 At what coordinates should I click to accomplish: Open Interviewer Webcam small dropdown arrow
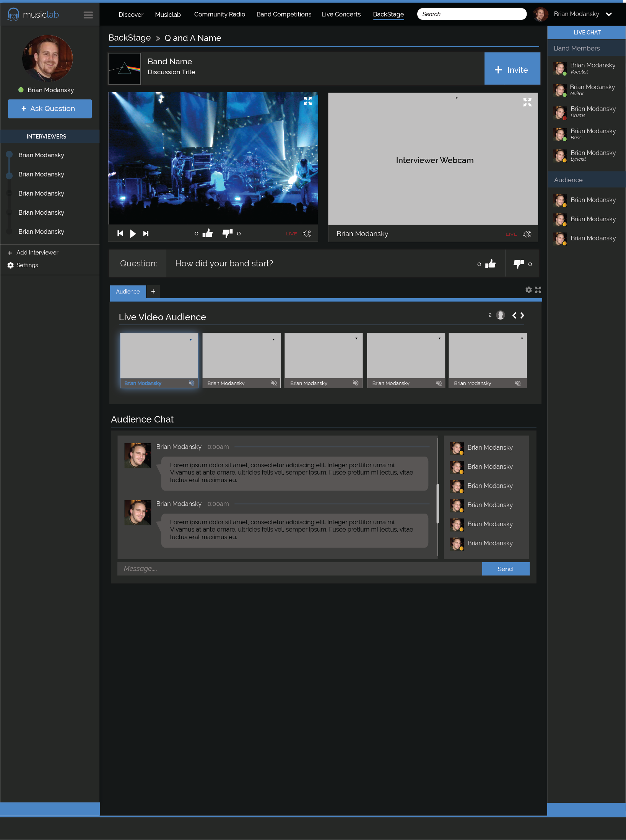coord(457,98)
